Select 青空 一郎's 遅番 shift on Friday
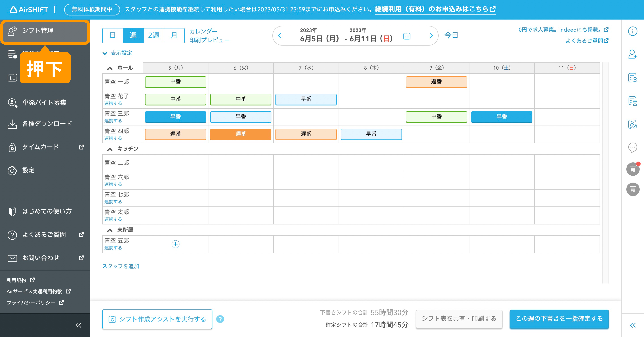Image resolution: width=644 pixels, height=337 pixels. 437,82
